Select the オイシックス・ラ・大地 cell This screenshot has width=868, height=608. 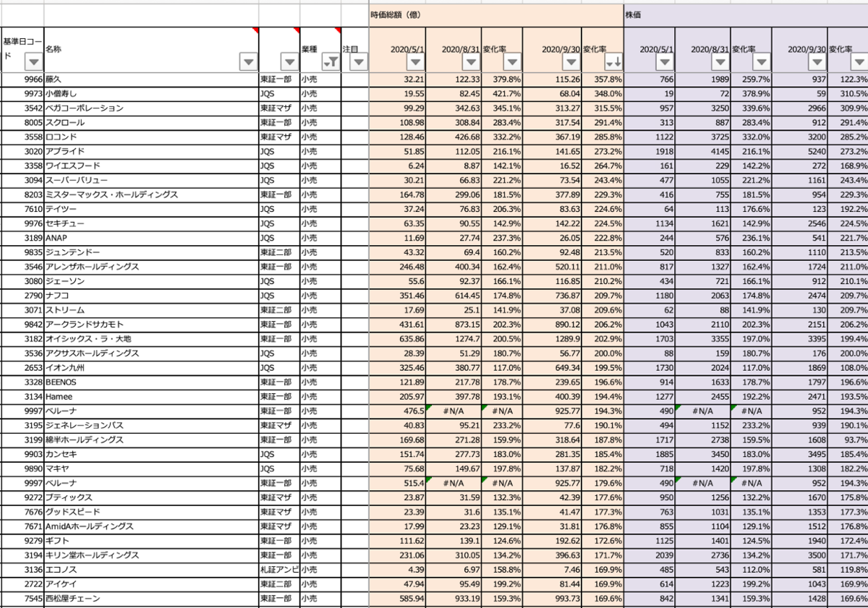(151, 339)
